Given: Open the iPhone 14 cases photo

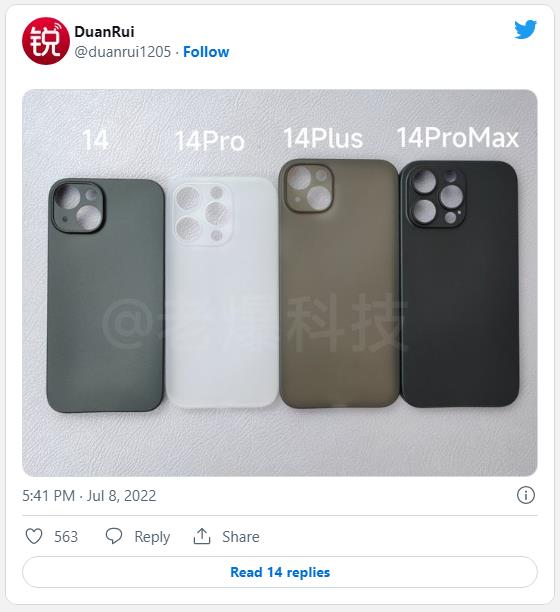Looking at the screenshot, I should 280,283.
